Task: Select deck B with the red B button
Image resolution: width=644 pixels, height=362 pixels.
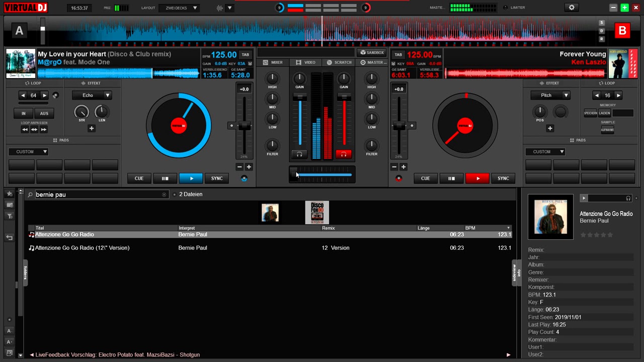Action: 622,31
